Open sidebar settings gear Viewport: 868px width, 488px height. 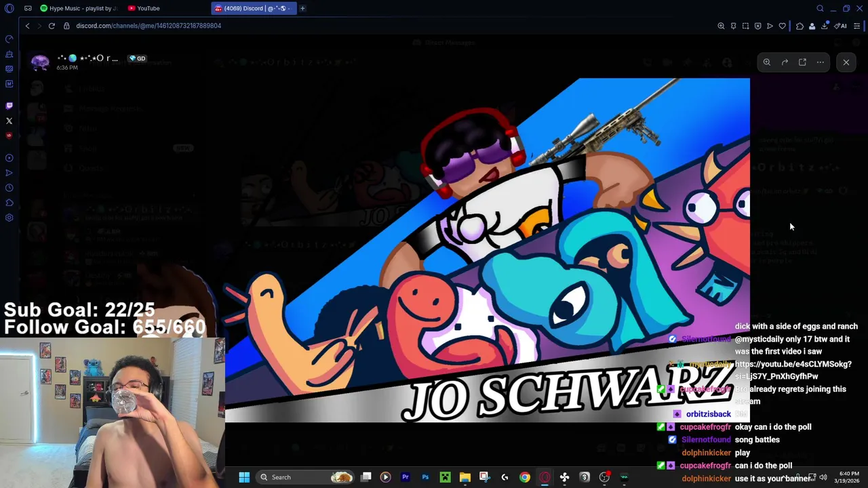point(9,218)
